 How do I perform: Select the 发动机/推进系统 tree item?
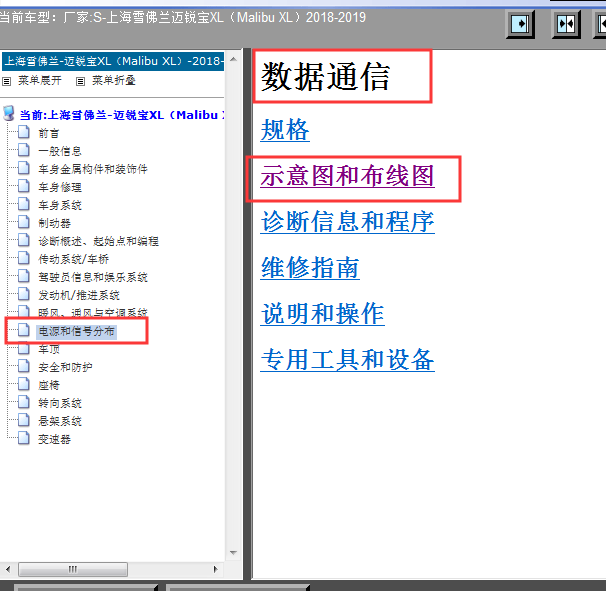coord(79,296)
